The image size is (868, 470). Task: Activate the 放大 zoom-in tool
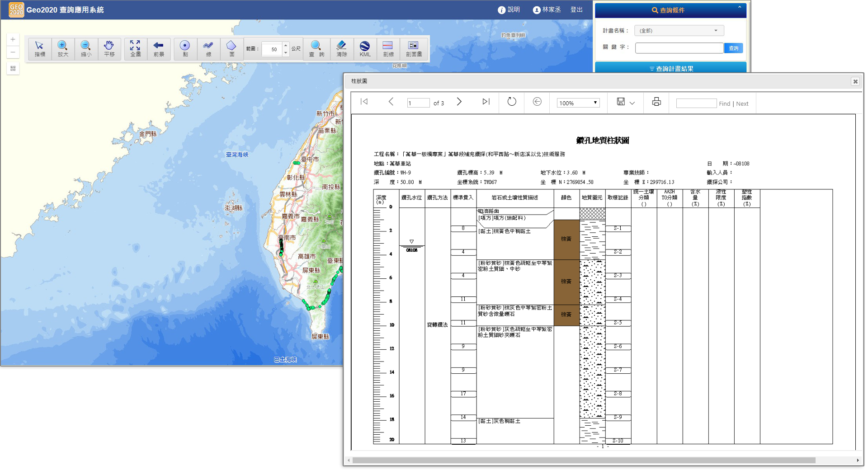[x=63, y=49]
